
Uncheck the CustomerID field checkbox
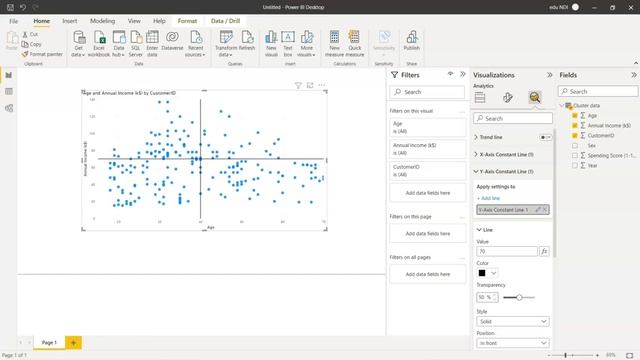tap(575, 136)
